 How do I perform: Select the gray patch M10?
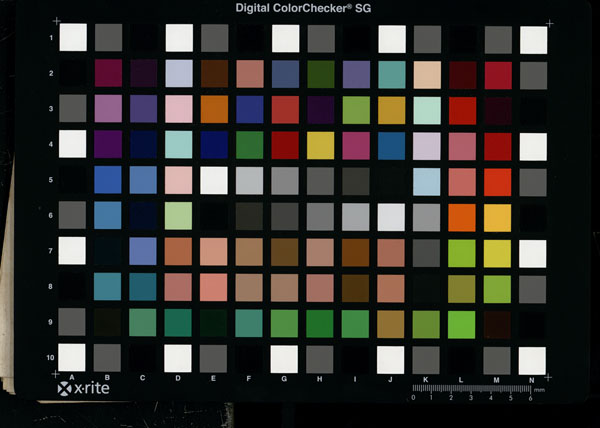[x=497, y=361]
